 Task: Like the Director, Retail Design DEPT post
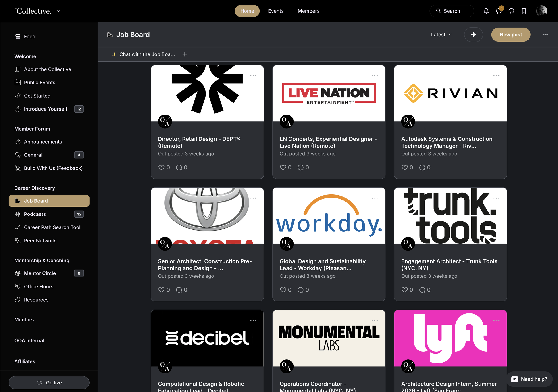click(161, 167)
